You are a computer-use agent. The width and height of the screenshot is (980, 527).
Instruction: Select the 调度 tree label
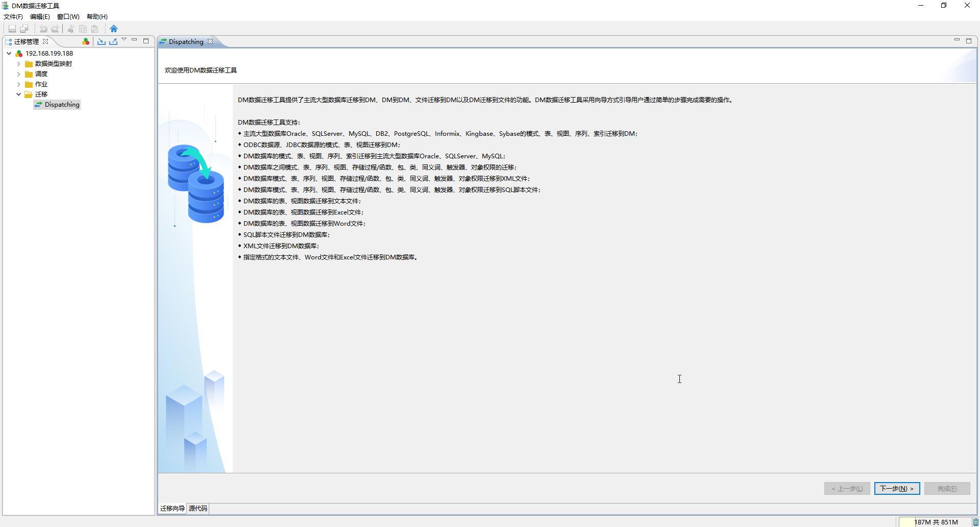click(41, 74)
